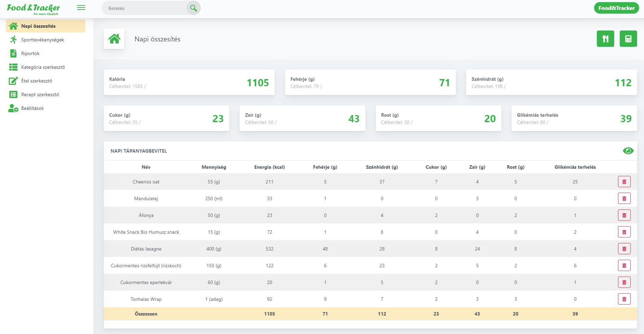Click the Rost (g) summary card

(438, 118)
